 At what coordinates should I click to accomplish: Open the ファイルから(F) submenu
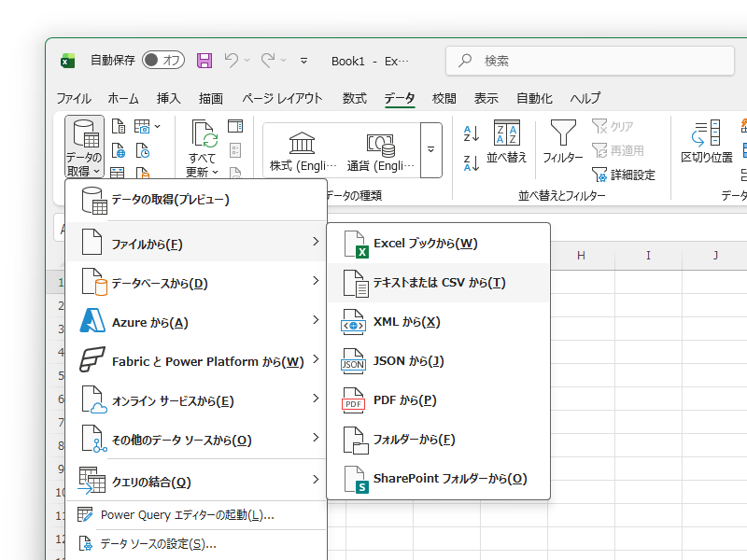(196, 242)
